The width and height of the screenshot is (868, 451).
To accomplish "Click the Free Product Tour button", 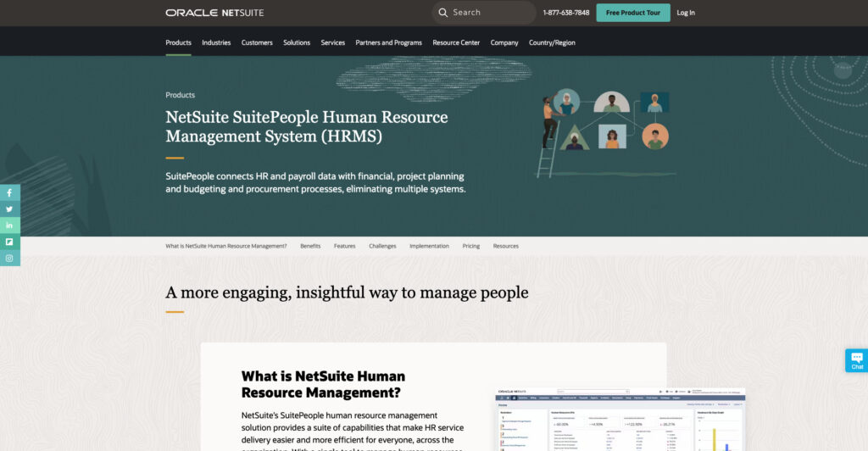I will pyautogui.click(x=633, y=13).
